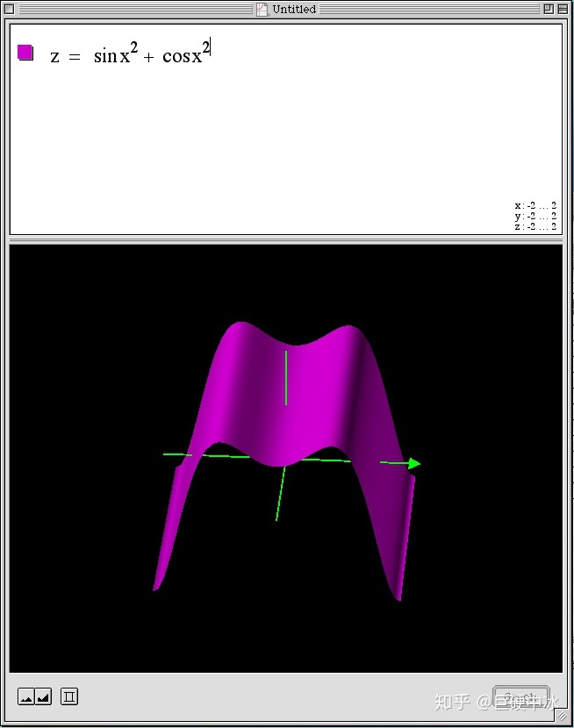574x728 pixels.
Task: Click the zoom out small-mountains icon
Action: [26, 697]
